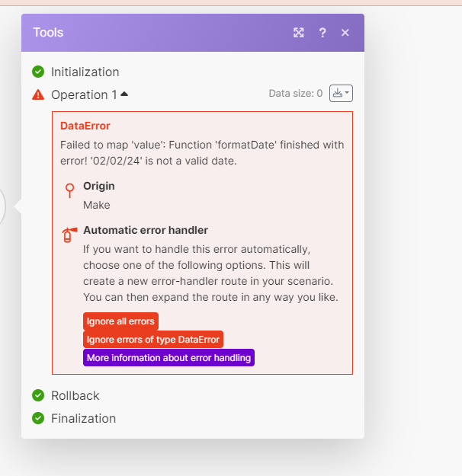Open the download output dropdown
Screen dimensions: 462x476
(341, 94)
